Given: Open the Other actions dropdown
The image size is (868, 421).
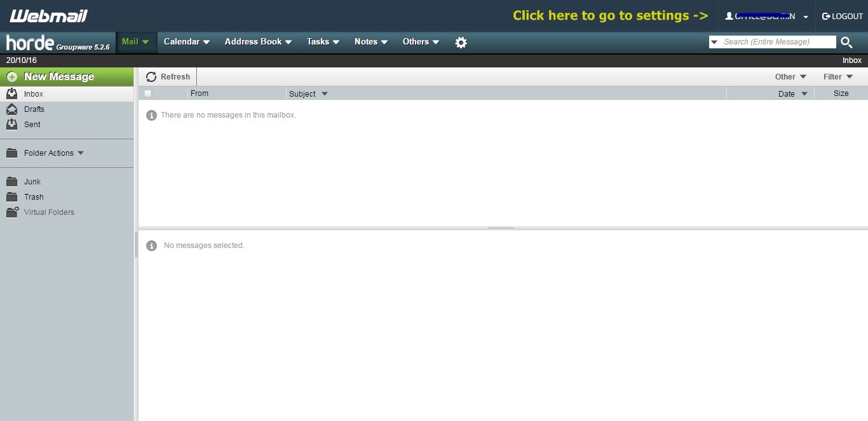Looking at the screenshot, I should [790, 77].
